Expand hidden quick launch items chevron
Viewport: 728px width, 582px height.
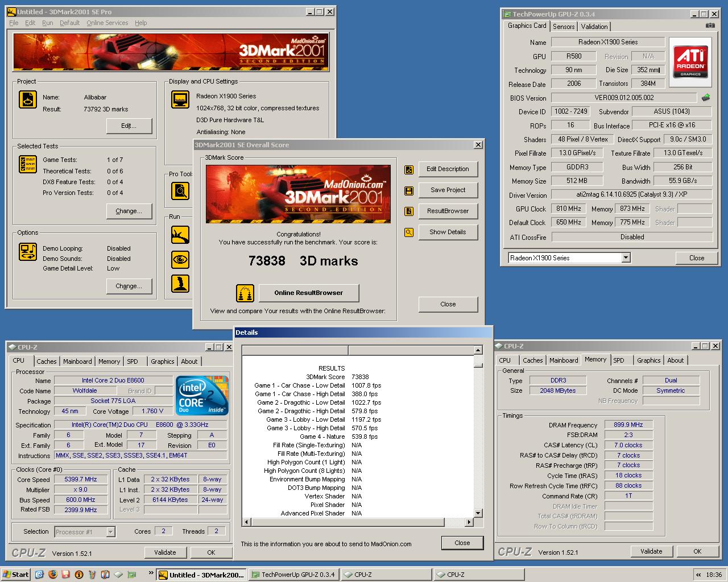(x=151, y=573)
